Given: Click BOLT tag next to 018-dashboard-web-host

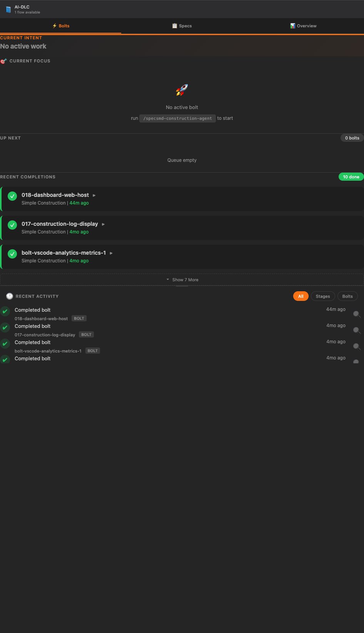Looking at the screenshot, I should (x=79, y=318).
